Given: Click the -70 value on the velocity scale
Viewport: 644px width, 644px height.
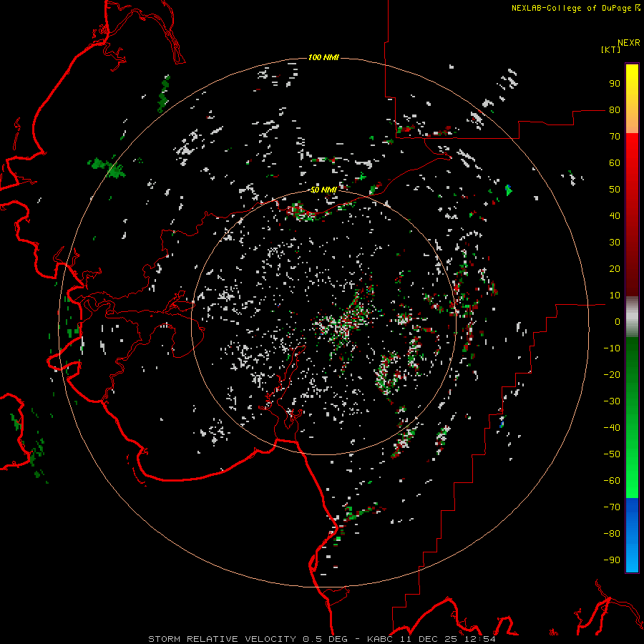Looking at the screenshot, I should [612, 507].
